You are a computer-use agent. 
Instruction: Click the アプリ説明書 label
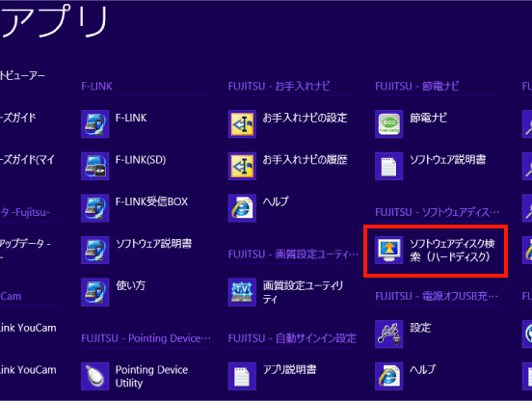[289, 369]
